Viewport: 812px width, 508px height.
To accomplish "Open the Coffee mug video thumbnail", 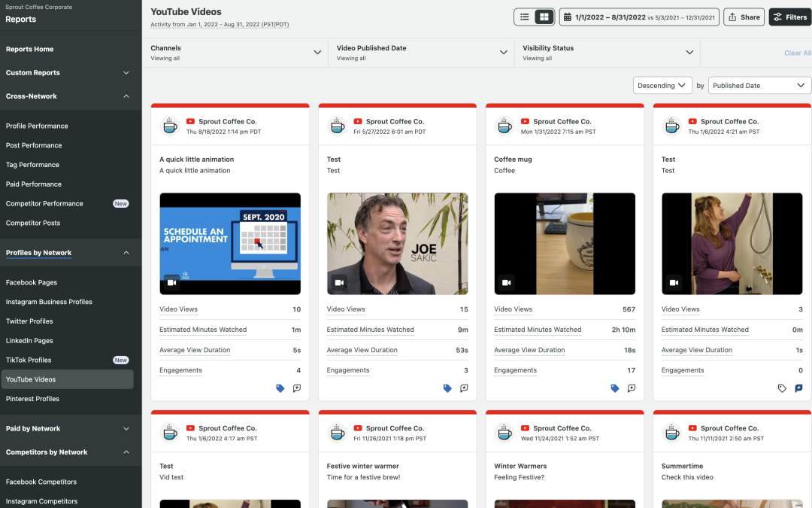I will 565,244.
